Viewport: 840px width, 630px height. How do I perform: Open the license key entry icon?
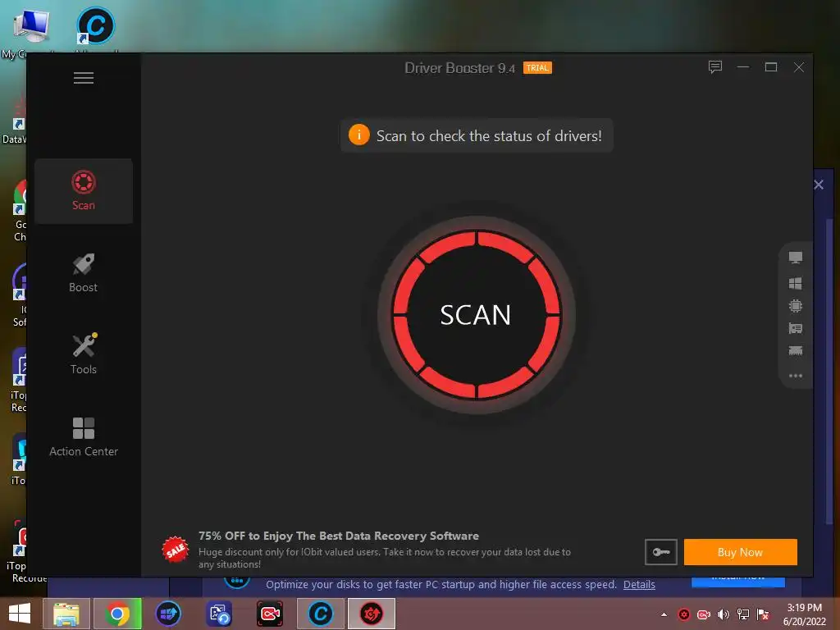point(661,552)
